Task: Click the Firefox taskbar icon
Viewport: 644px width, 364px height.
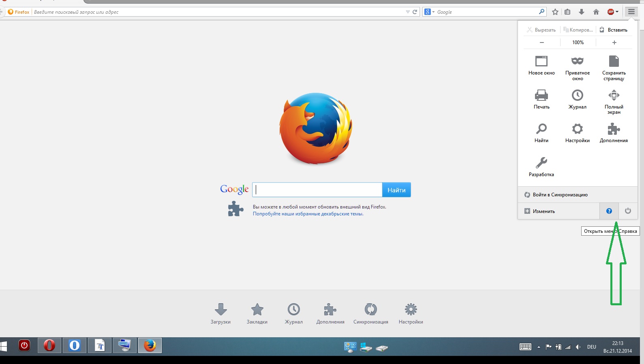Action: (x=150, y=346)
